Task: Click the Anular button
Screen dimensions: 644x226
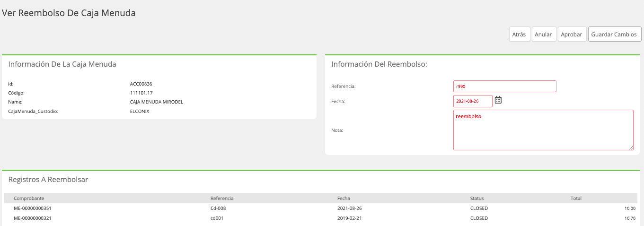Action: [543, 34]
